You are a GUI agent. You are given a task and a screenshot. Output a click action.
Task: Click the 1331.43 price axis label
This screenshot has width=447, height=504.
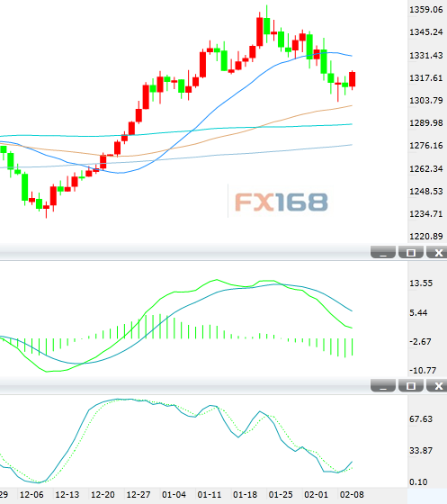click(425, 55)
